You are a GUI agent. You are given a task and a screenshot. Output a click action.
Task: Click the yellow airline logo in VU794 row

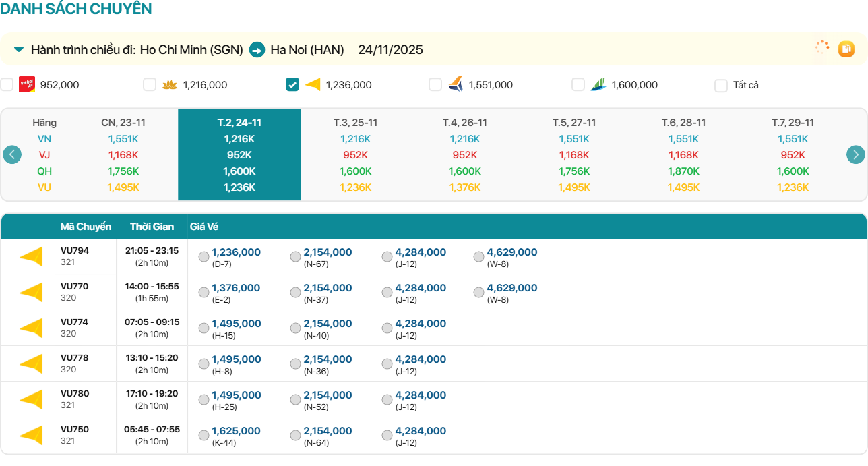pyautogui.click(x=31, y=256)
